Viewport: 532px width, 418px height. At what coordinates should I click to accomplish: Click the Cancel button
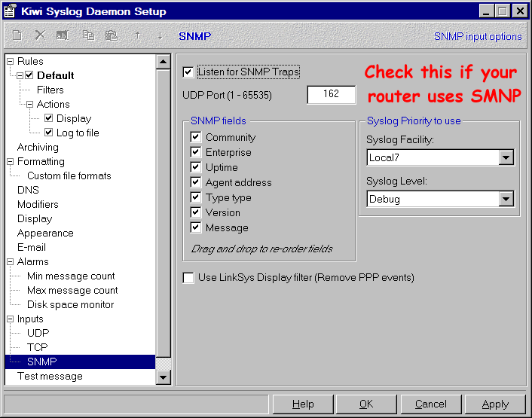coord(431,404)
